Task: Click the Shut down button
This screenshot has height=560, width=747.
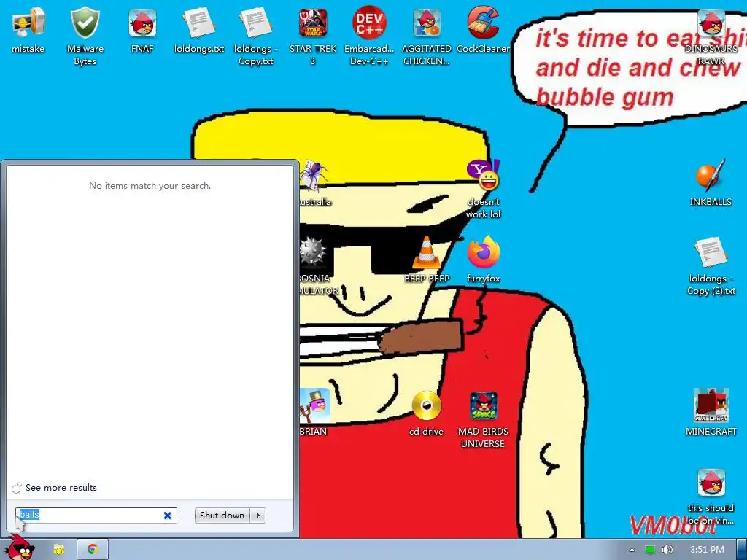Action: [222, 516]
